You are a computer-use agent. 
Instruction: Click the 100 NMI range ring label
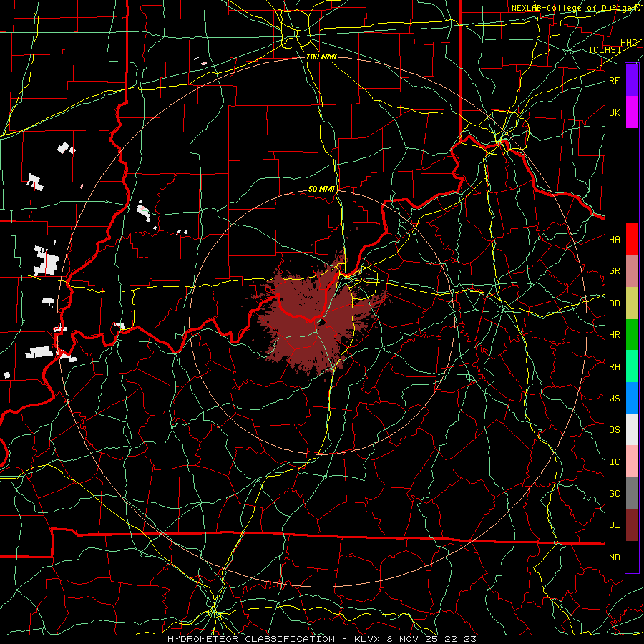[x=321, y=57]
